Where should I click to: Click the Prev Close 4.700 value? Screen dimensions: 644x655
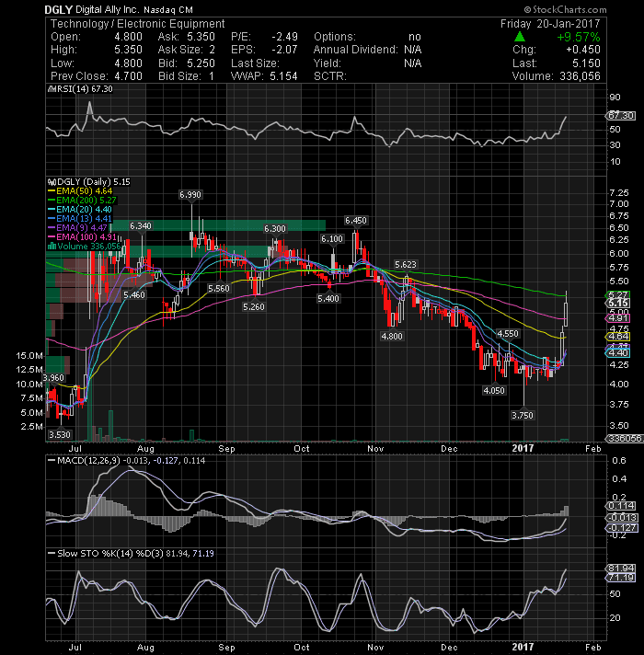128,76
